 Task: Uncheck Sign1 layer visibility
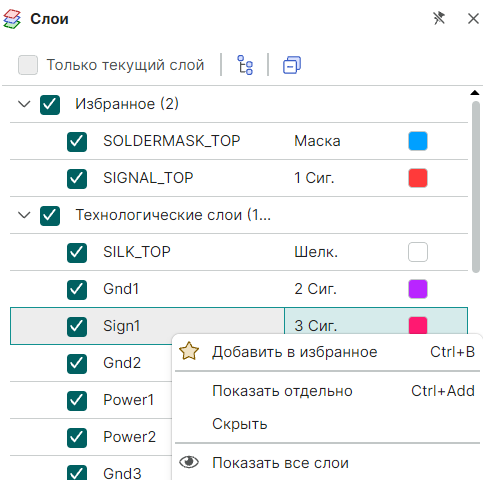(x=77, y=327)
